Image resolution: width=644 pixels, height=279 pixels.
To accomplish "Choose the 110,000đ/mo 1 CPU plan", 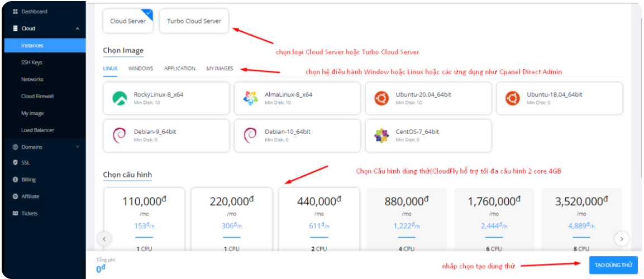I will click(x=144, y=219).
